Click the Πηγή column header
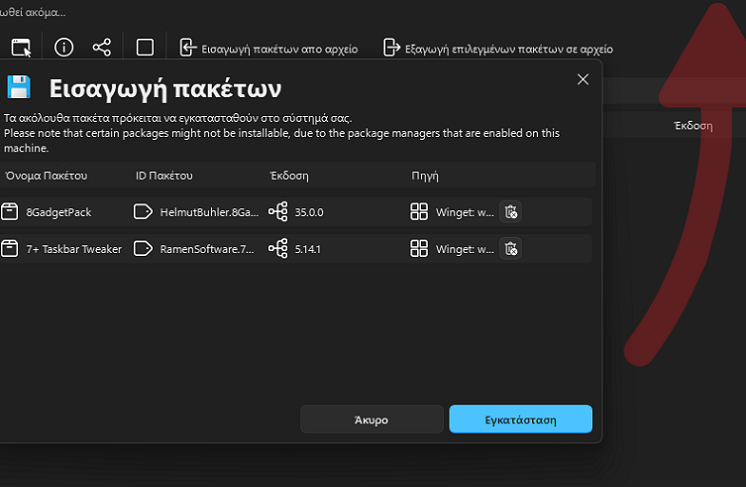The image size is (746, 487). (425, 176)
